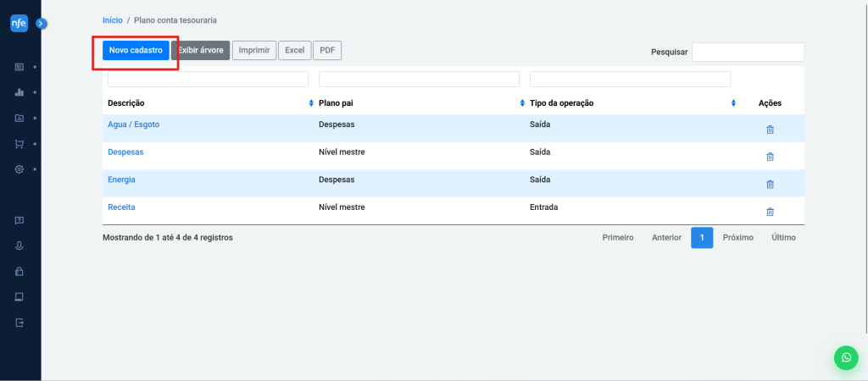Click the padlock icon in sidebar
This screenshot has width=868, height=381.
click(x=19, y=272)
